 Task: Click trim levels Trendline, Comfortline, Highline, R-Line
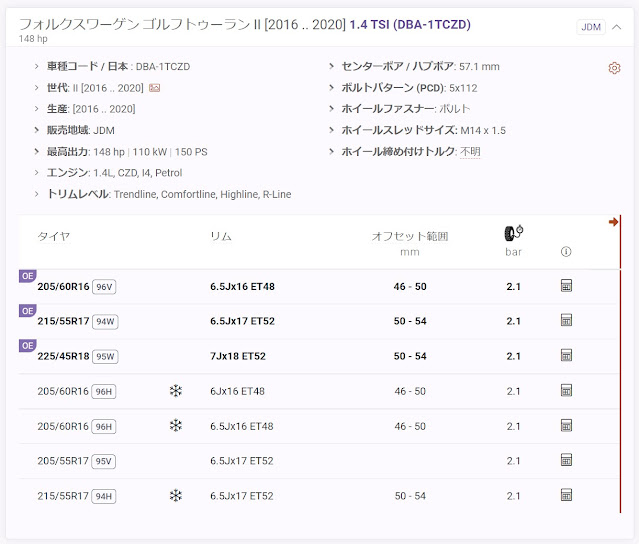coord(203,194)
